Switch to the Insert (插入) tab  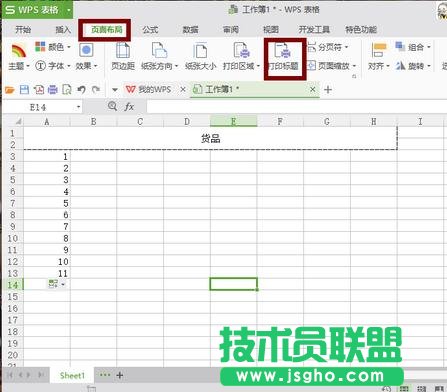click(x=63, y=30)
